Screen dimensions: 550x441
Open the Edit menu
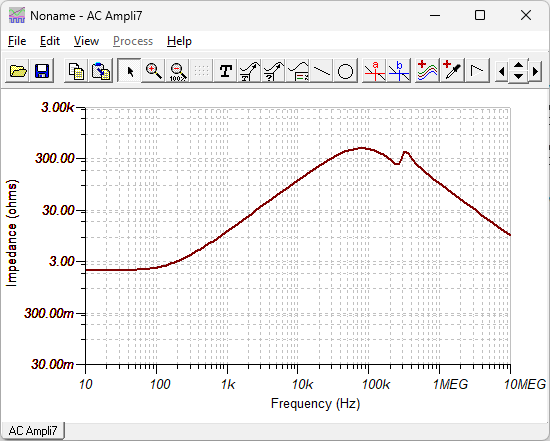[50, 41]
